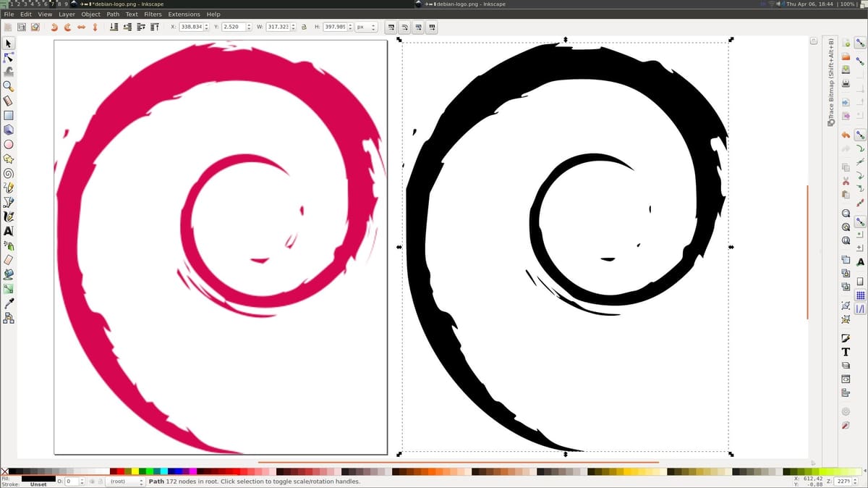The width and height of the screenshot is (868, 488).
Task: Raise selection to top
Action: click(x=154, y=27)
